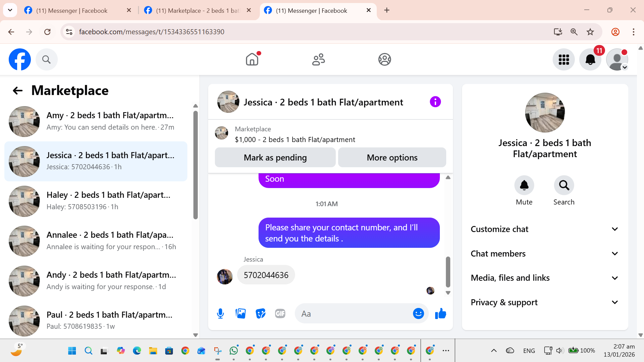Viewport: 644px width, 362px height.
Task: Expand the Customize chat section
Action: [x=545, y=229]
